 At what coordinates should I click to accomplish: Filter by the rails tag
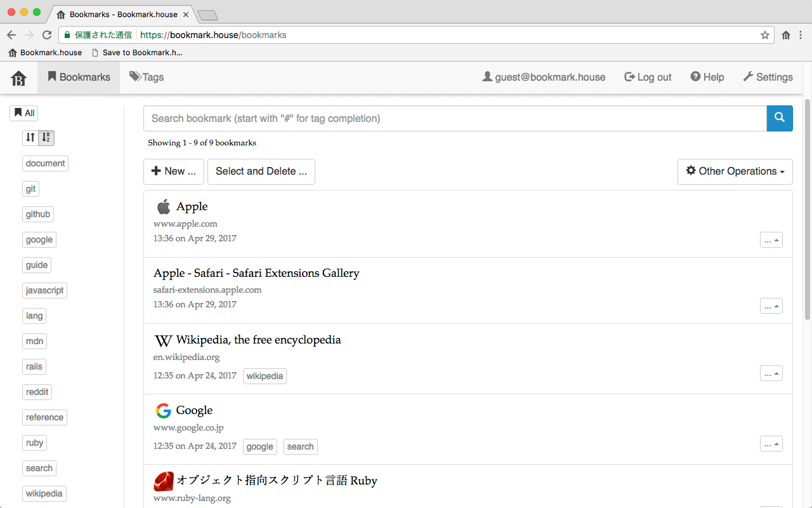pos(34,366)
